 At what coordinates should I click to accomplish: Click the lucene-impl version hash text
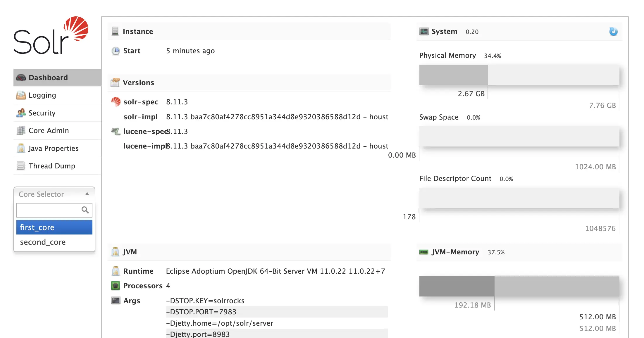tap(277, 146)
